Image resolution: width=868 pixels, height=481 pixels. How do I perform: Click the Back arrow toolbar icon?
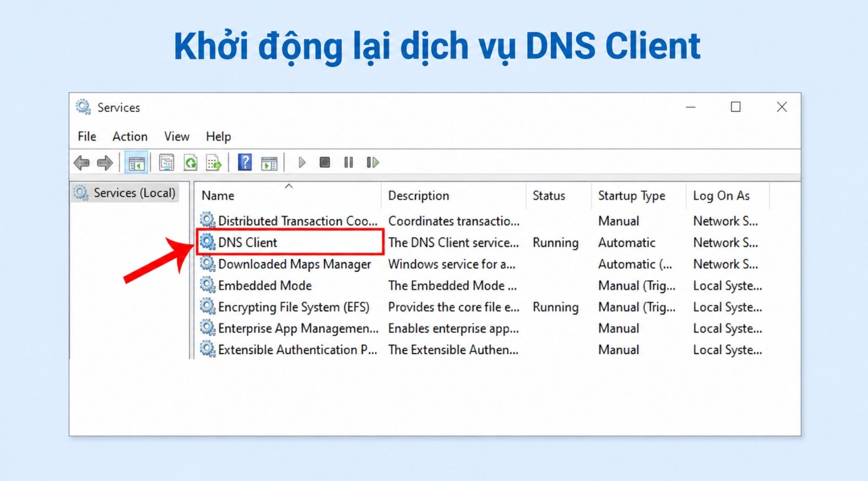[81, 163]
